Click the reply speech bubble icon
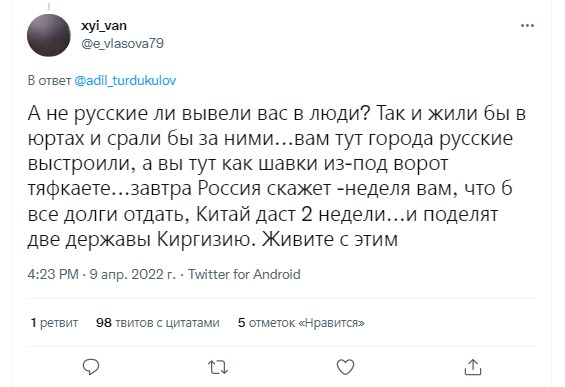565x387 pixels. point(91,367)
